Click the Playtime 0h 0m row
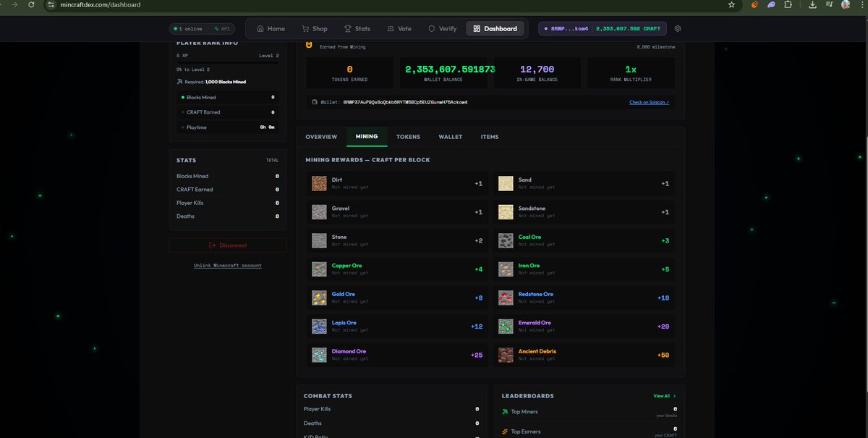The image size is (868, 438). click(x=228, y=127)
